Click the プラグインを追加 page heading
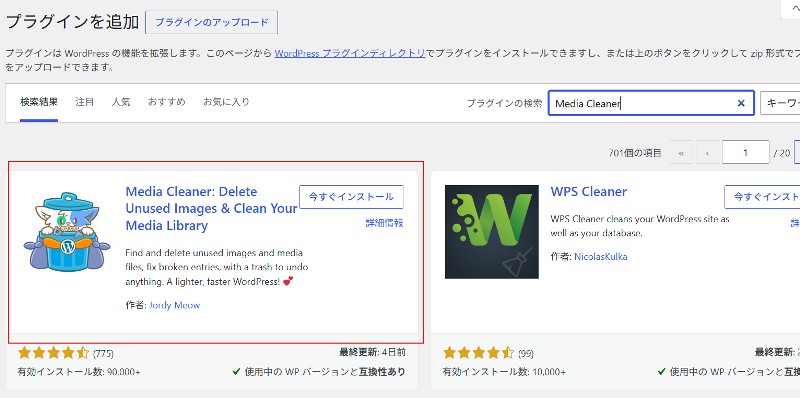Screen dimensions: 800x398 click(x=72, y=22)
